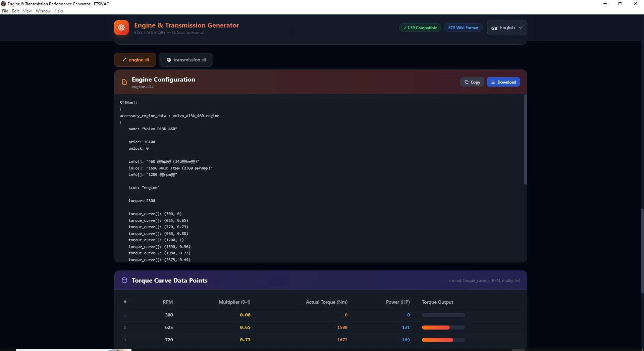Click the Torque Output column header

pos(437,302)
